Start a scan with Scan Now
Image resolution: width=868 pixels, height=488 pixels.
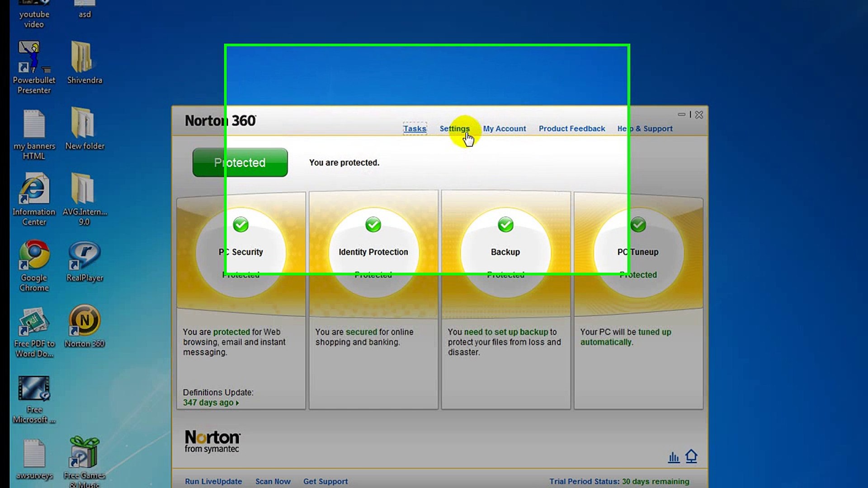(273, 482)
